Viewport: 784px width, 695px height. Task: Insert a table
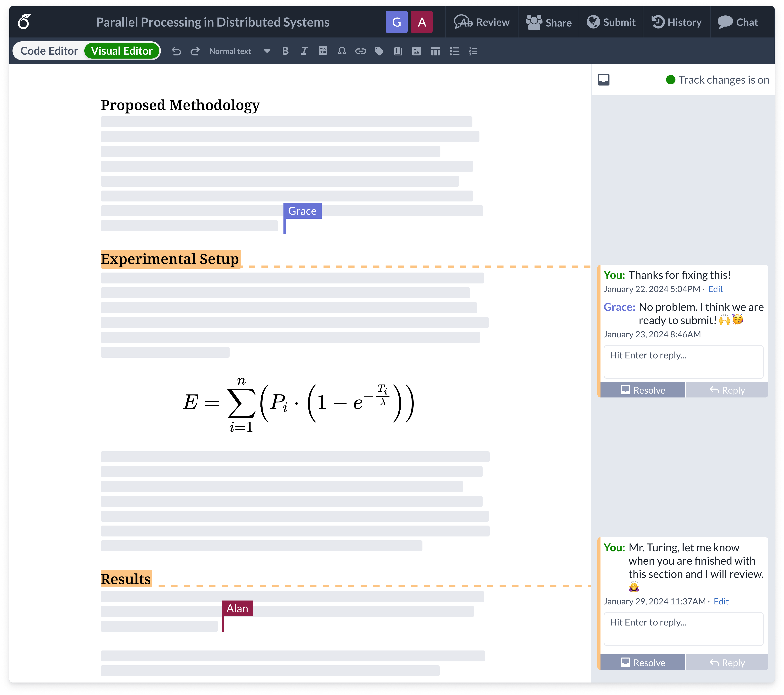[435, 51]
